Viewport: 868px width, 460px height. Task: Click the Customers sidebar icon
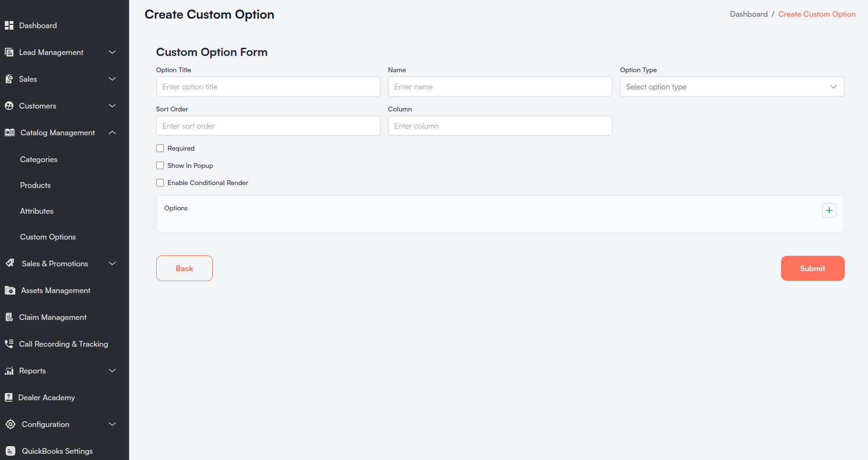click(9, 106)
